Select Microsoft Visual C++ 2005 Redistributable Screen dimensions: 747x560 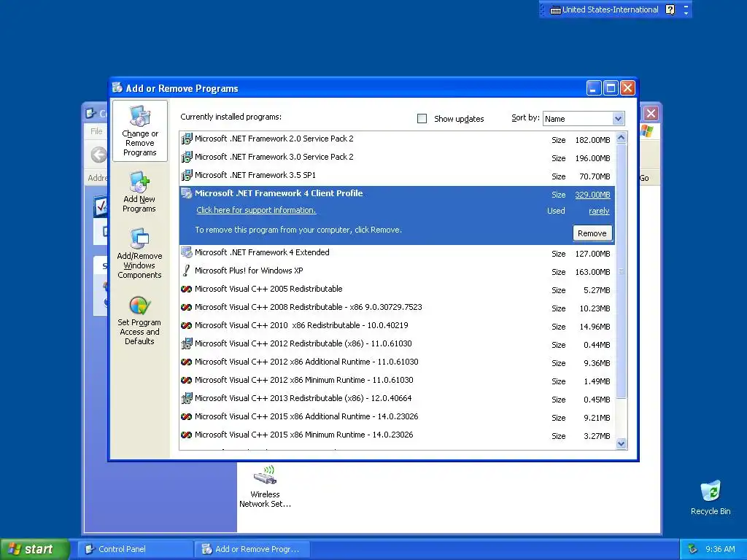tap(398, 289)
